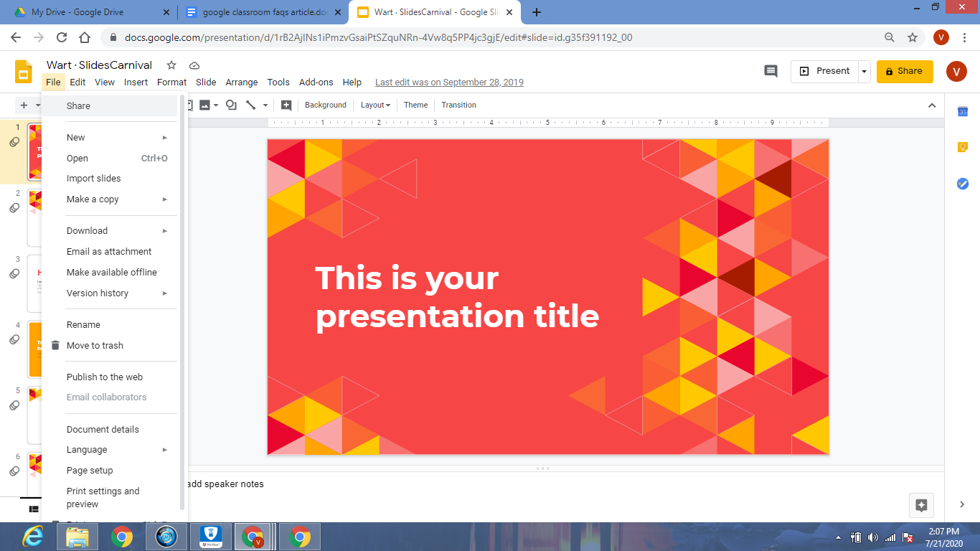The height and width of the screenshot is (551, 980).
Task: Choose Make available offline
Action: [109, 273]
